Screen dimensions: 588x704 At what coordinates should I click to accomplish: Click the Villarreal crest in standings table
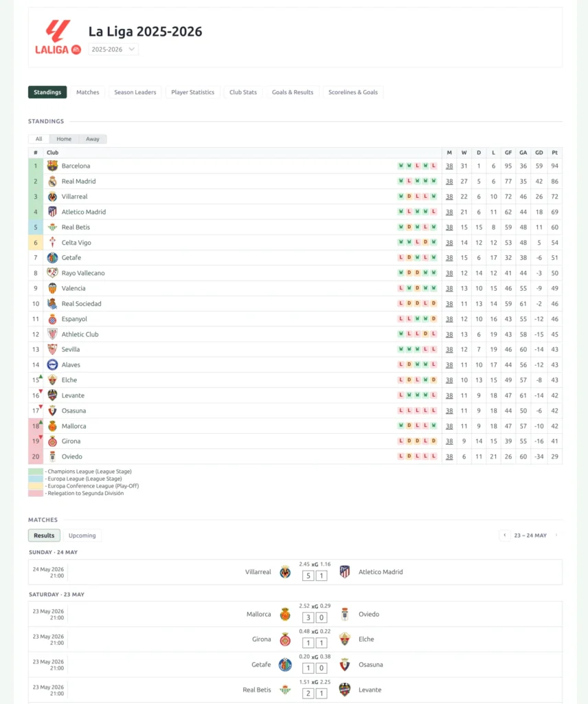[52, 197]
